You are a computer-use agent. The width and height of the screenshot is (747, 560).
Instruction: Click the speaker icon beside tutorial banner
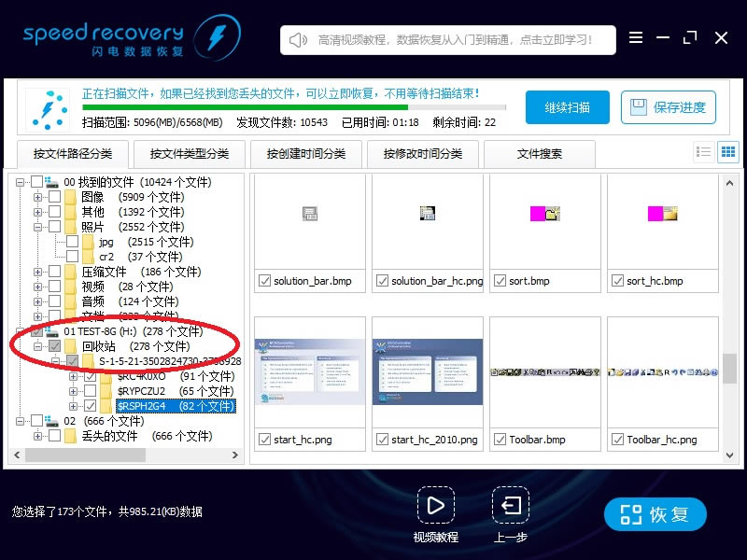click(x=299, y=40)
